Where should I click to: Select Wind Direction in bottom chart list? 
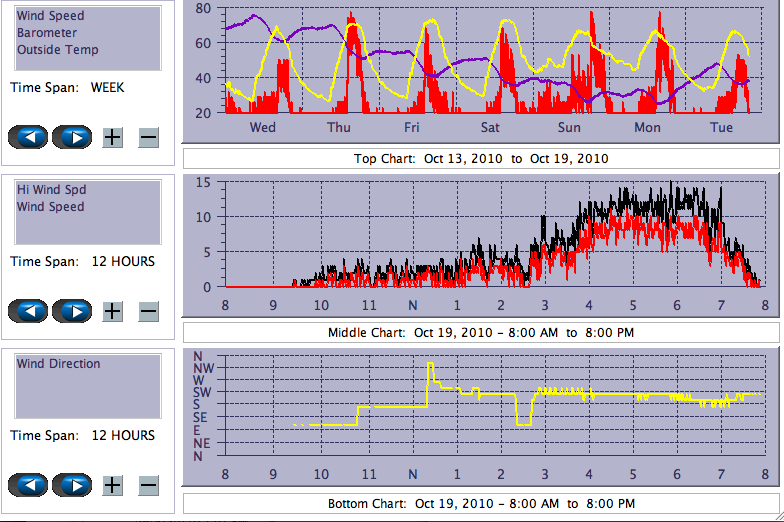[58, 364]
